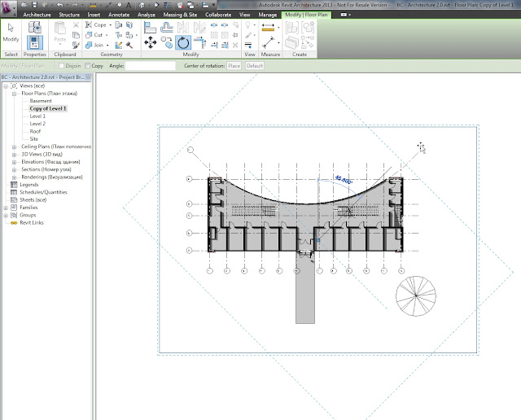This screenshot has height=420, width=521.
Task: Expand the 3D Views tree node
Action: (14, 153)
